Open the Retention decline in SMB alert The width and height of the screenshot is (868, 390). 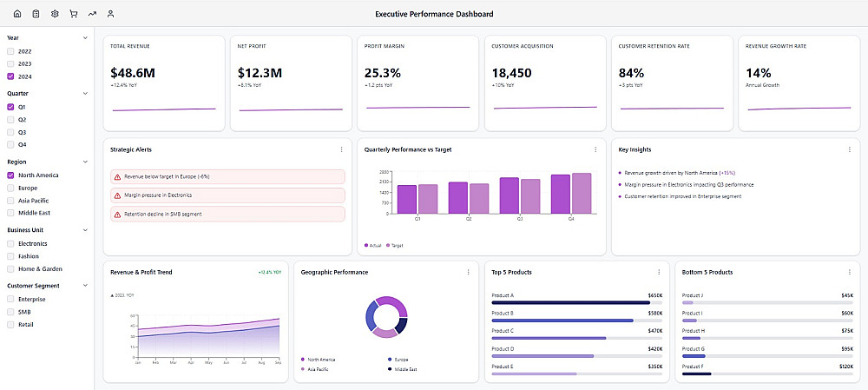click(227, 214)
